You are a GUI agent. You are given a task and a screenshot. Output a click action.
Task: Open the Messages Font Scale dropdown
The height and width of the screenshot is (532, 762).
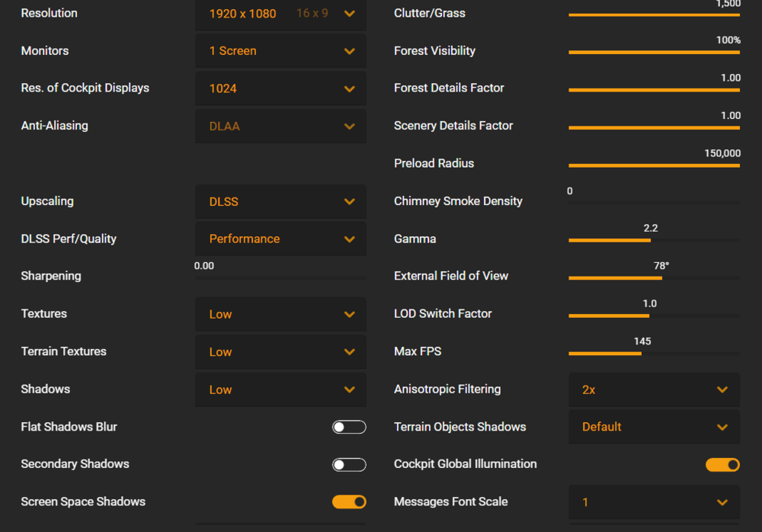pos(654,502)
